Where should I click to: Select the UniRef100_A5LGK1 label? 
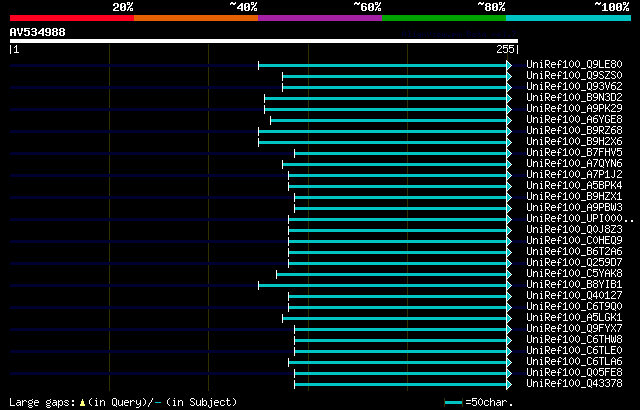[x=574, y=318]
